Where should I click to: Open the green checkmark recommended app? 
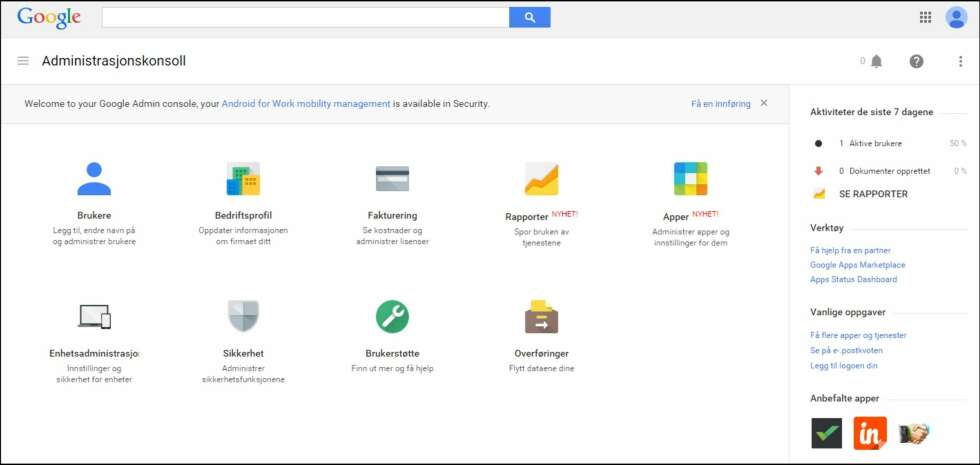coord(826,433)
